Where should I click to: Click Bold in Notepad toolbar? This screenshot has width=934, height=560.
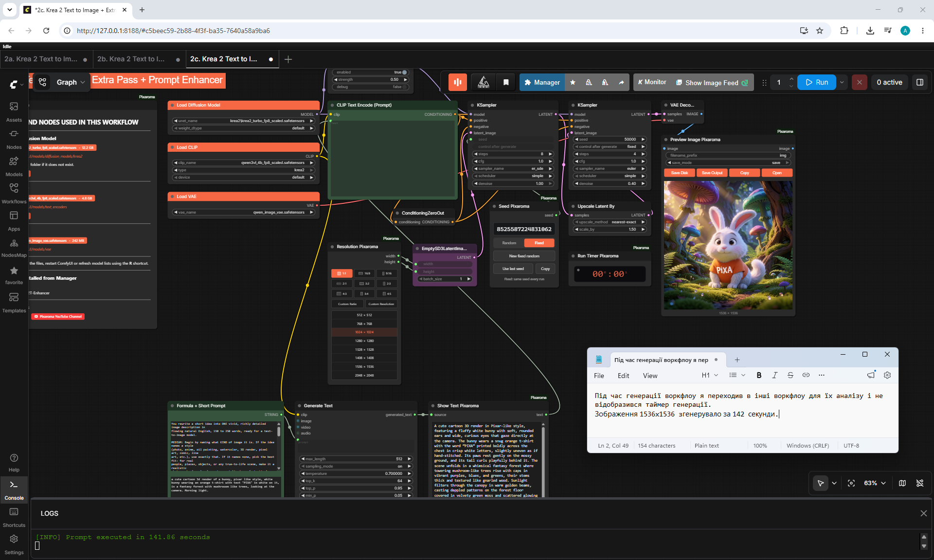click(x=759, y=375)
